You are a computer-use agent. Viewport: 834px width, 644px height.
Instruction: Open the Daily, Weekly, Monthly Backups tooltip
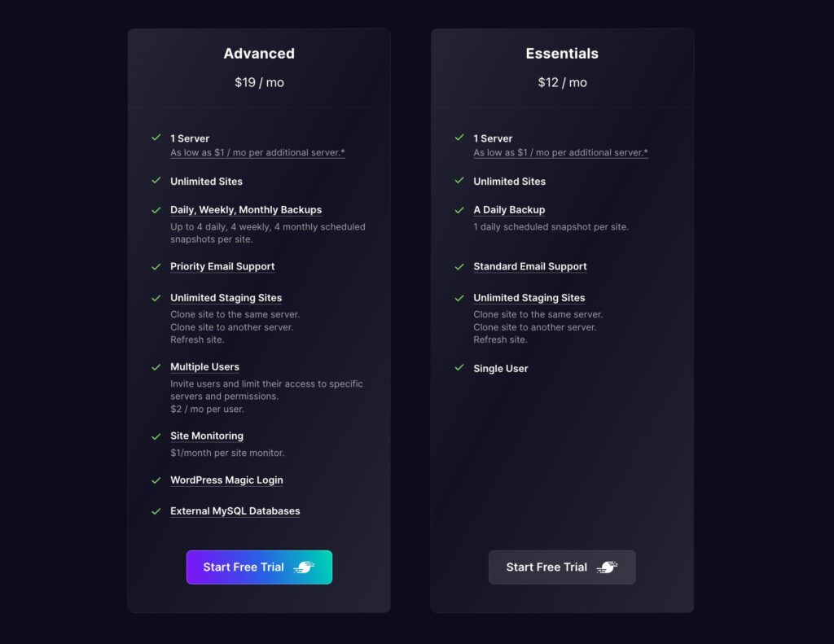pyautogui.click(x=246, y=210)
